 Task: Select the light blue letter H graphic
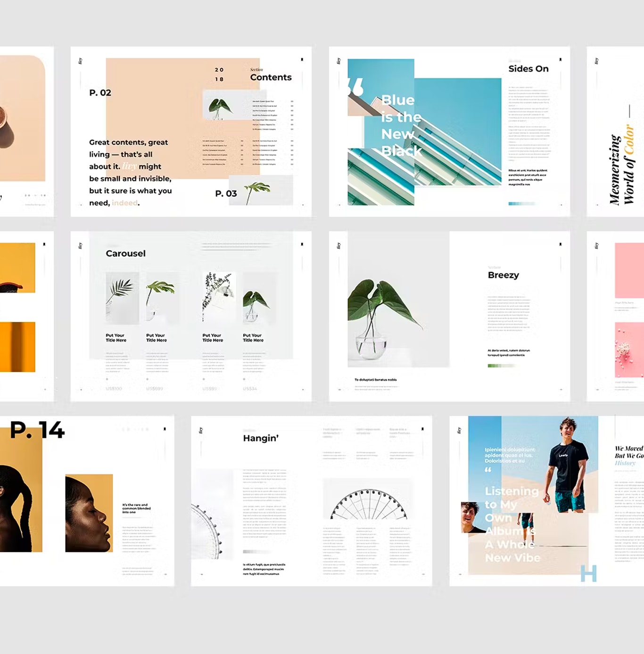pyautogui.click(x=588, y=573)
